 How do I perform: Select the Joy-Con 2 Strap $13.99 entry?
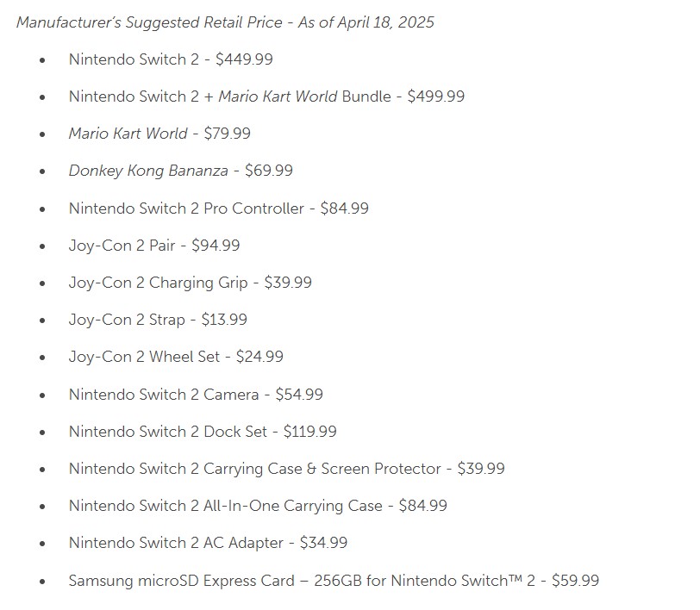coord(158,320)
